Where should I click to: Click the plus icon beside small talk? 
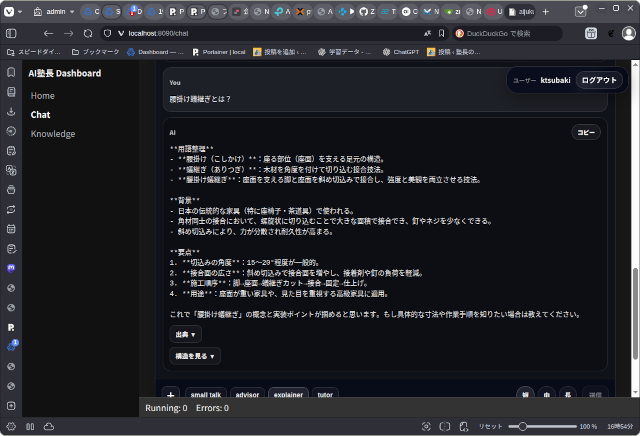(170, 395)
